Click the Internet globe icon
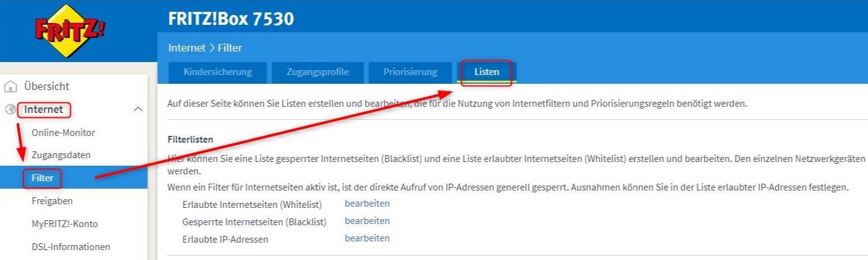 coord(11,110)
